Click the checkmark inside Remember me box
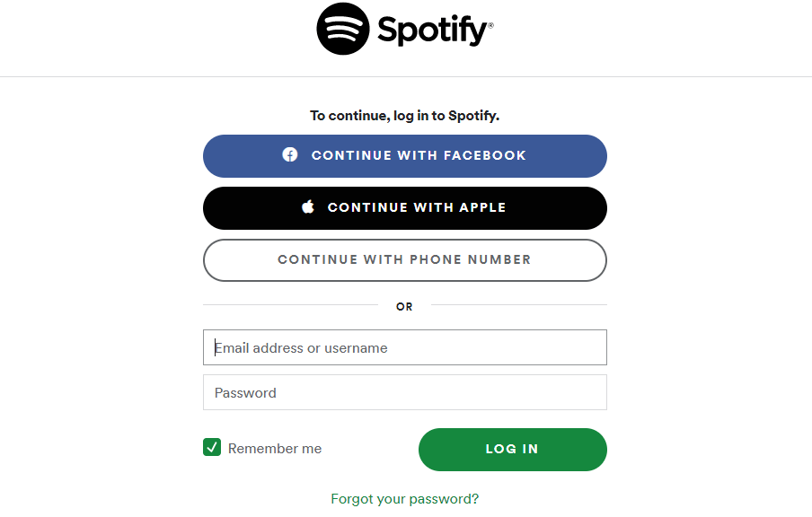Screen dimensions: 812x517 (x=212, y=446)
